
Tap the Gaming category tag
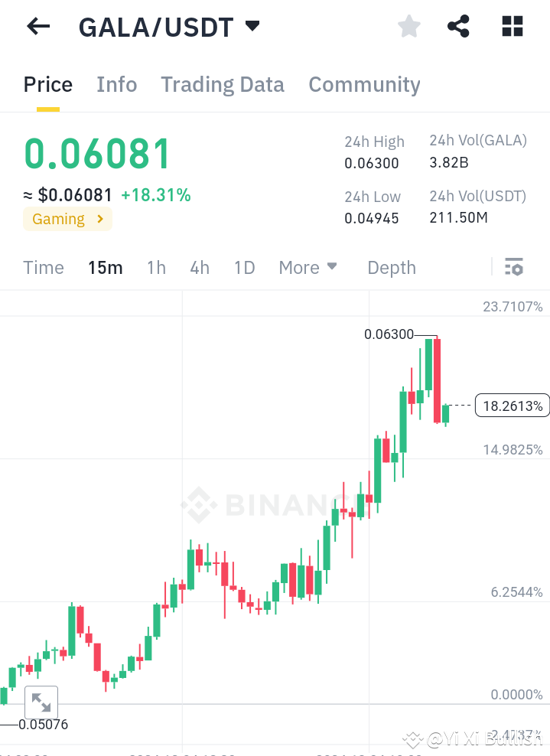[67, 219]
